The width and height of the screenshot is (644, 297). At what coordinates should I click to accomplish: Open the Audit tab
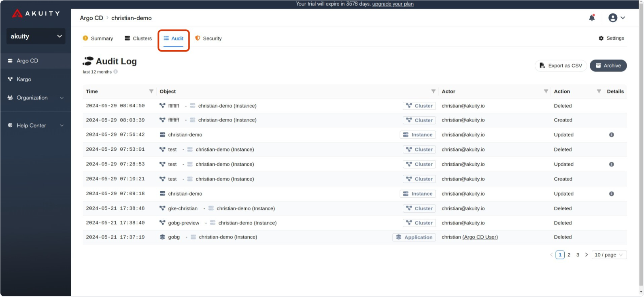tap(173, 38)
